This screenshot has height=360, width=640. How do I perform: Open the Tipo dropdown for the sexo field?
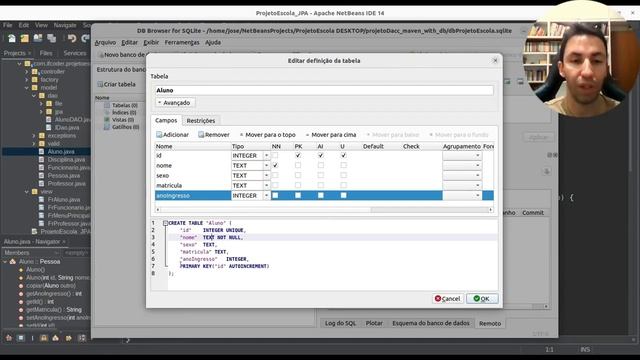[x=267, y=176]
